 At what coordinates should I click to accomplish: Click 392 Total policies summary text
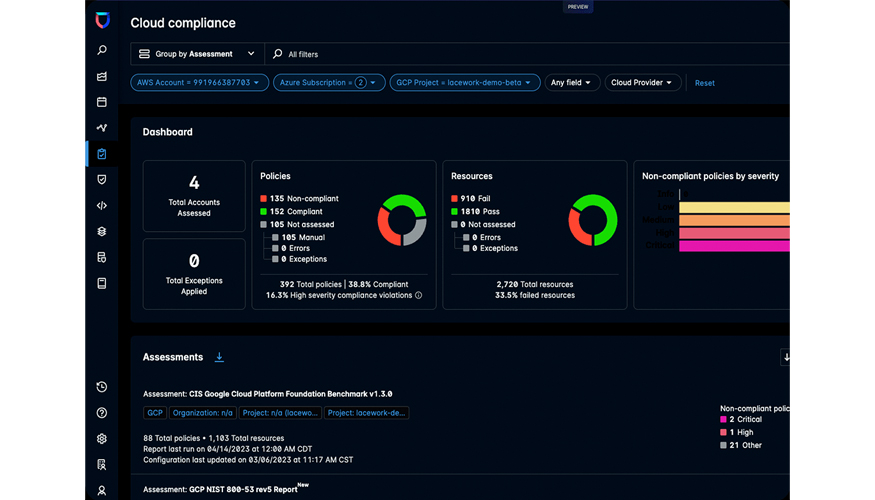coord(311,285)
